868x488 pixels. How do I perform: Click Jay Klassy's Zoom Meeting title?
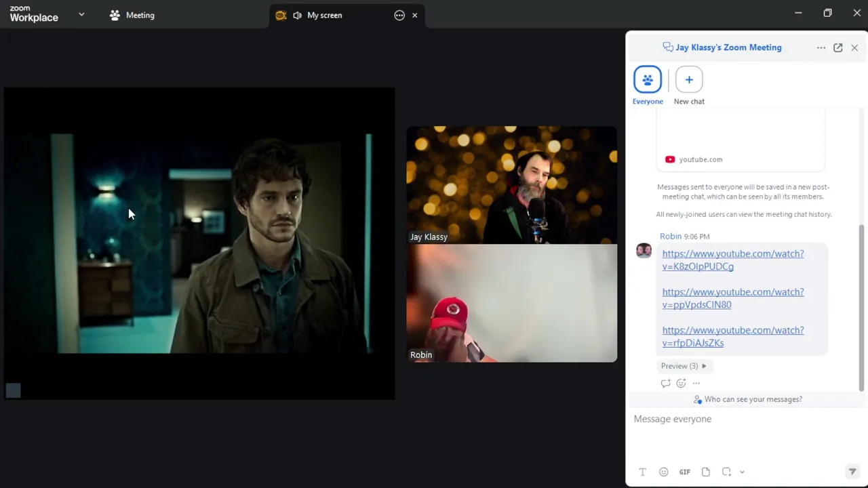pos(728,47)
